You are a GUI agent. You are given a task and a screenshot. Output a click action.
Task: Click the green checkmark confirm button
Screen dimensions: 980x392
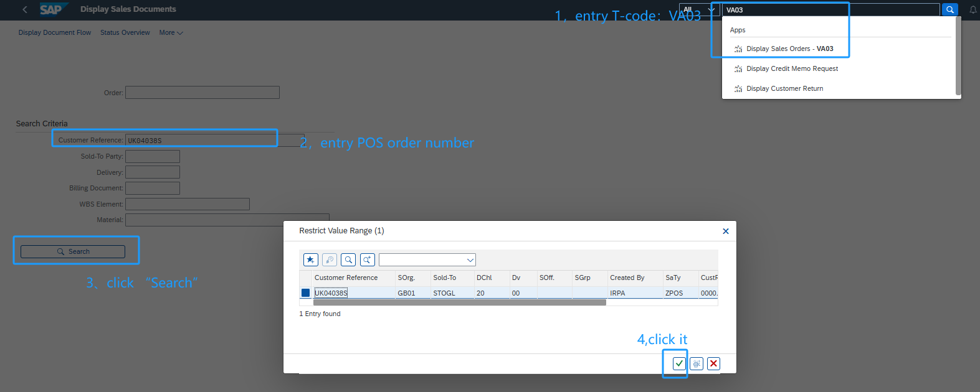click(x=679, y=363)
